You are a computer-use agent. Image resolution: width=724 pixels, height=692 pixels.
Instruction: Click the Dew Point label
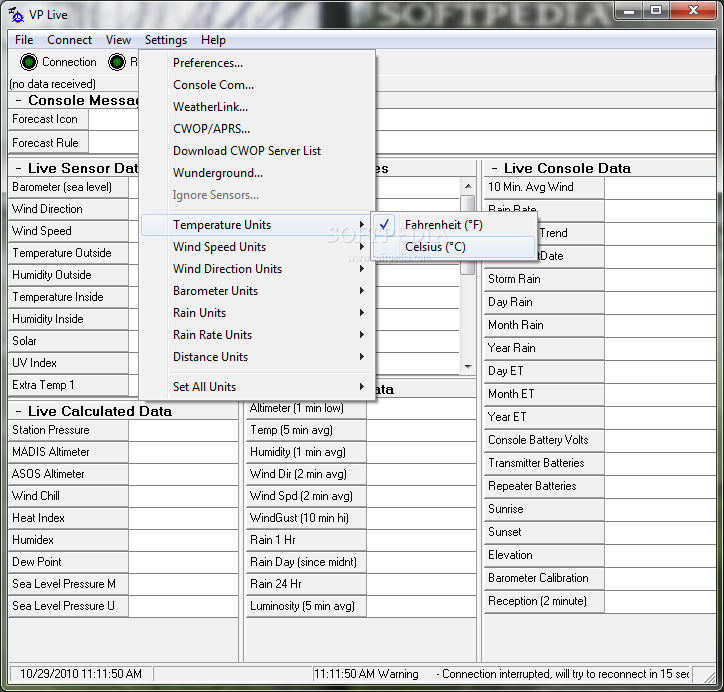(68, 562)
